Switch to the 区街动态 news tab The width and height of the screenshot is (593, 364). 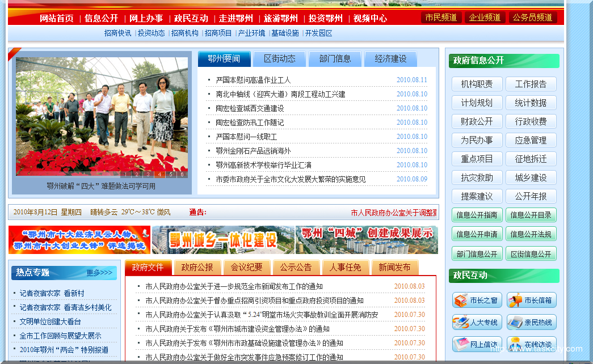pos(279,58)
